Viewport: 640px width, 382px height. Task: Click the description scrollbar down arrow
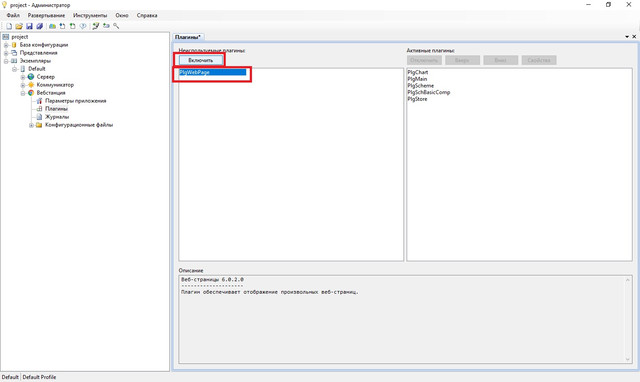tap(628, 359)
